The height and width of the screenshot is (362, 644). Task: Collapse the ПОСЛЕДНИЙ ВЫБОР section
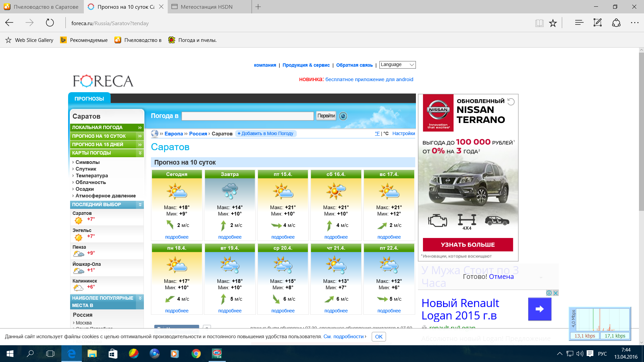click(140, 204)
